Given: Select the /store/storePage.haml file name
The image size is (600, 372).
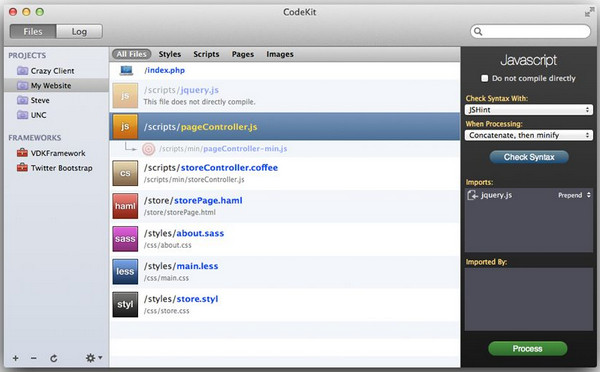Looking at the screenshot, I should 193,201.
